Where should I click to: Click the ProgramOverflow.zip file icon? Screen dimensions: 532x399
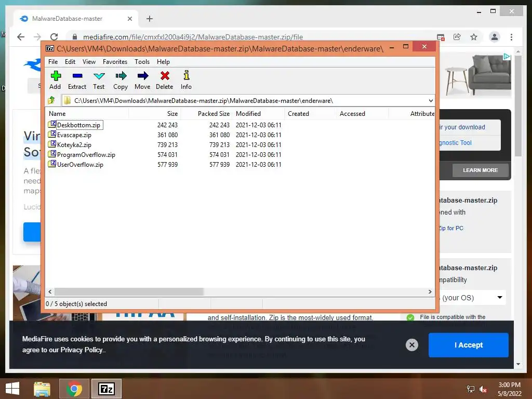[52, 154]
